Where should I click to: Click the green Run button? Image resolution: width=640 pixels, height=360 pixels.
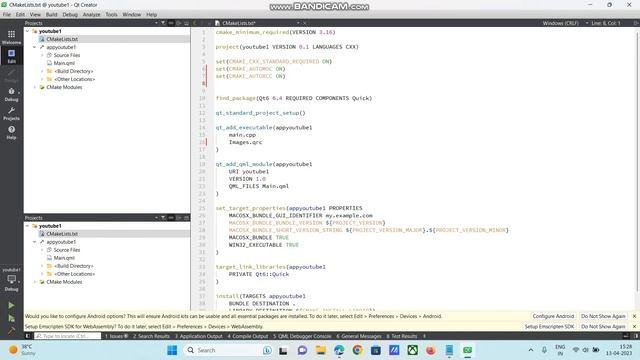[11, 305]
